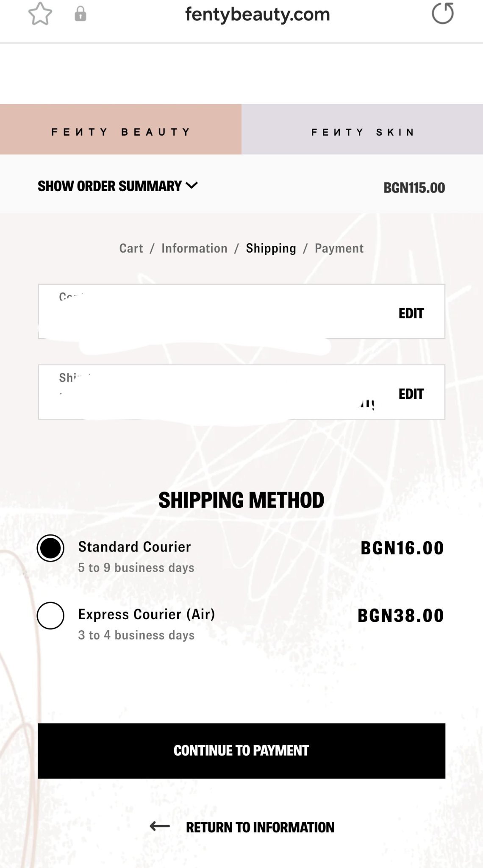This screenshot has width=483, height=868.
Task: Select Express Courier (Air) shipping option
Action: coord(50,615)
